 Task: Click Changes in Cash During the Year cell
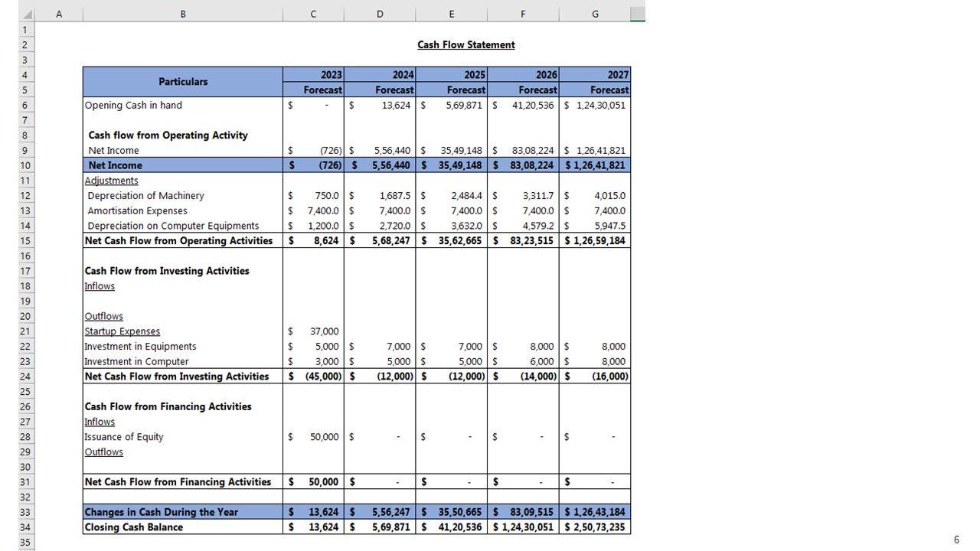(x=162, y=512)
